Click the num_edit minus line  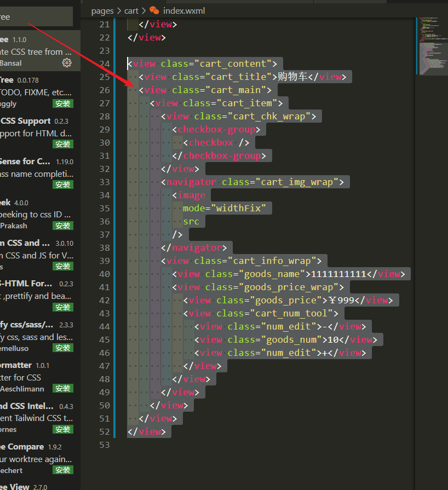click(x=280, y=326)
